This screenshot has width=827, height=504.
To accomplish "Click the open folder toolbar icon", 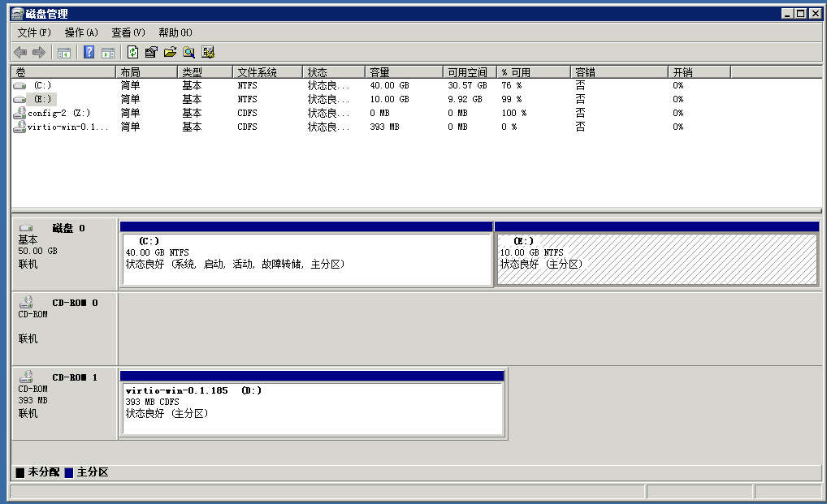I will (170, 53).
